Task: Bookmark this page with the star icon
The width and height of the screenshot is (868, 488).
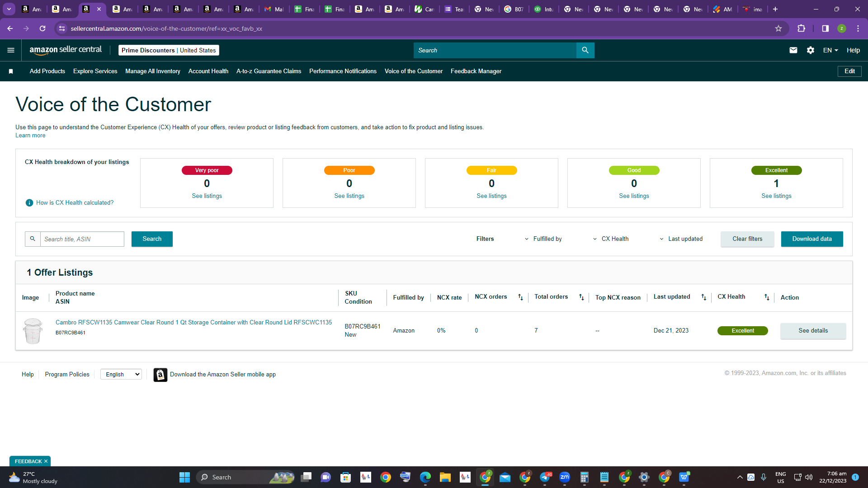Action: pos(778,28)
